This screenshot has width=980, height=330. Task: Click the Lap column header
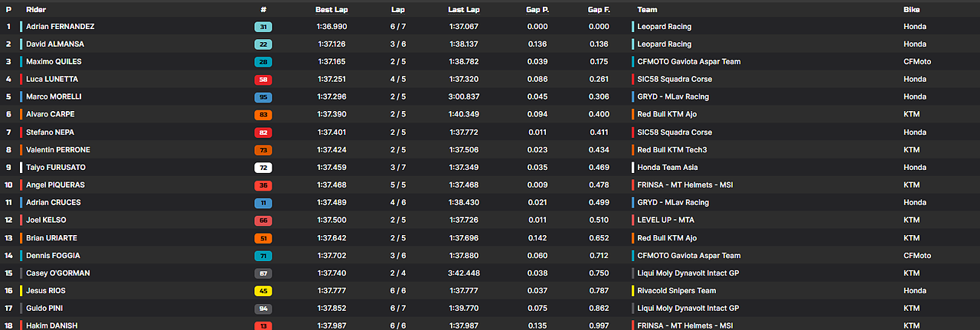pyautogui.click(x=398, y=10)
